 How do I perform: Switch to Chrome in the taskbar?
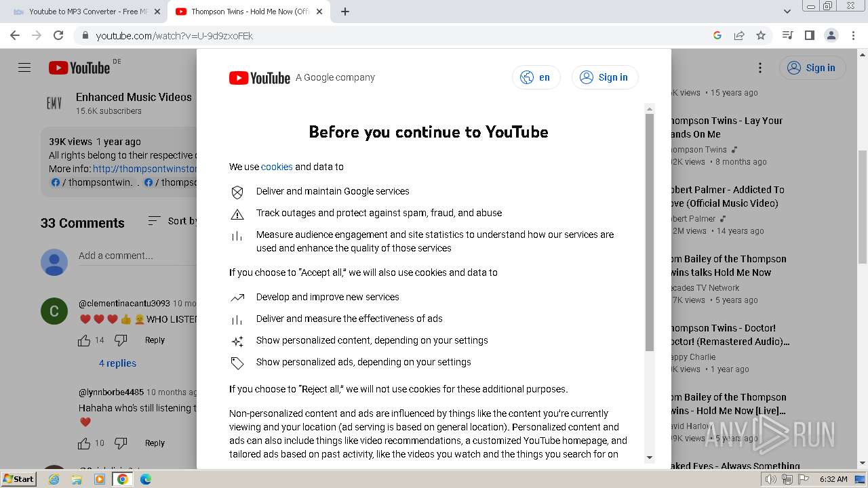[123, 479]
